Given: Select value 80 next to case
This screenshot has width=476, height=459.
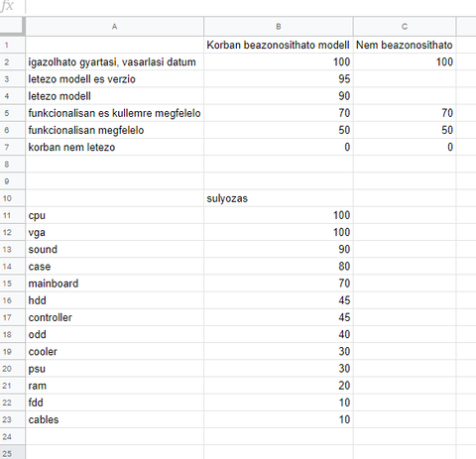Looking at the screenshot, I should tap(279, 267).
